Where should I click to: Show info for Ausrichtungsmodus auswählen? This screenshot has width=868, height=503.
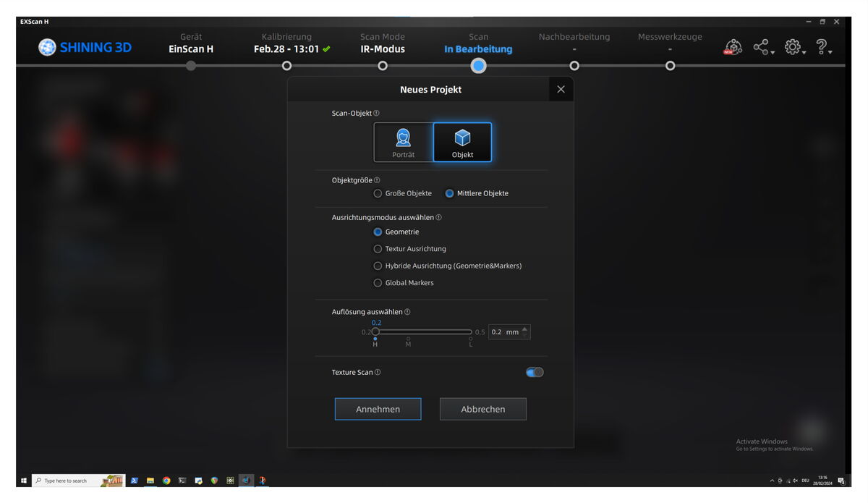point(439,217)
